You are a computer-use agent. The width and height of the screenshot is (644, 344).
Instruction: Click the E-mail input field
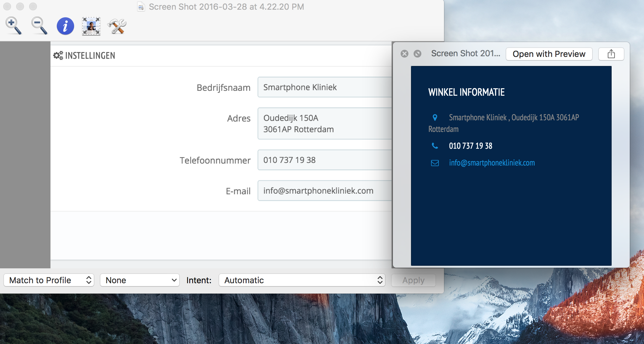tap(325, 191)
